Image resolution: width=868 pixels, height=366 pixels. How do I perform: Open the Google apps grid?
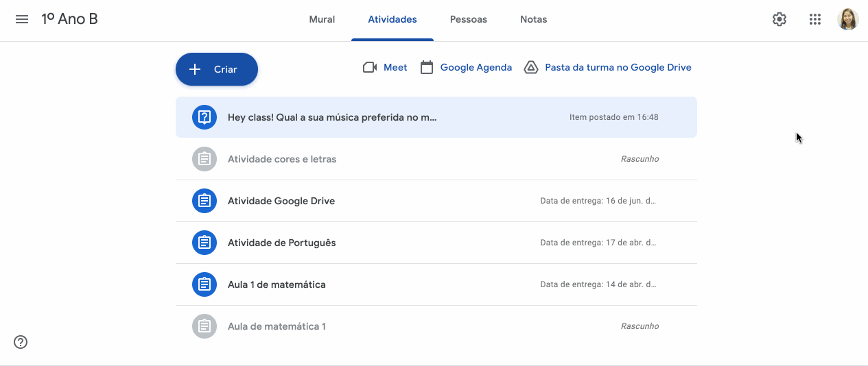point(815,19)
